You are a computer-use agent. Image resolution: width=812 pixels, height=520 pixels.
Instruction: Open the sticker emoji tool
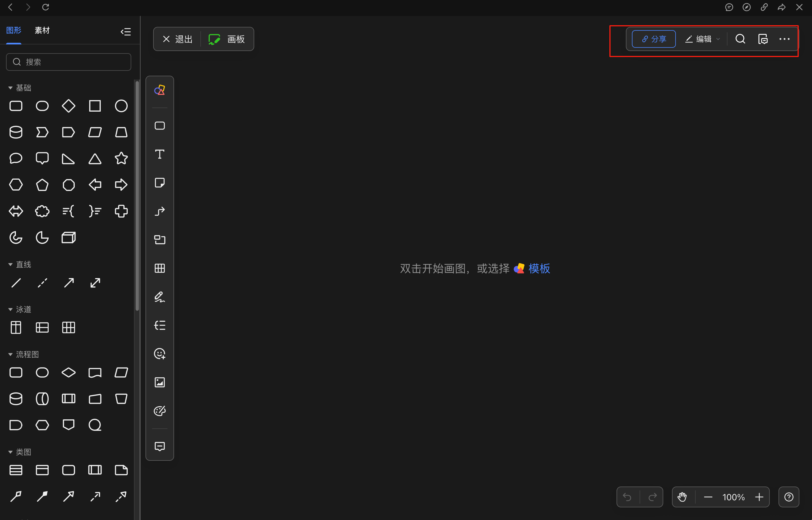point(159,354)
